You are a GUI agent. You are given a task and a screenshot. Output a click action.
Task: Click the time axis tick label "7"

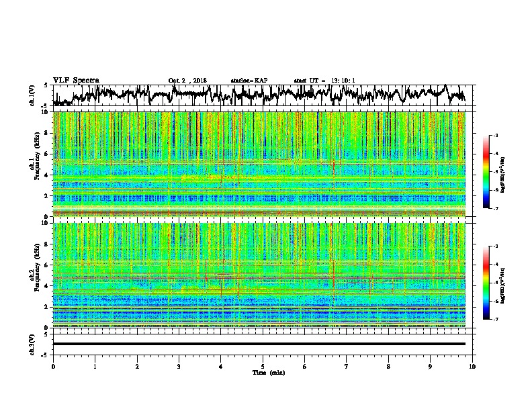coord(347,367)
